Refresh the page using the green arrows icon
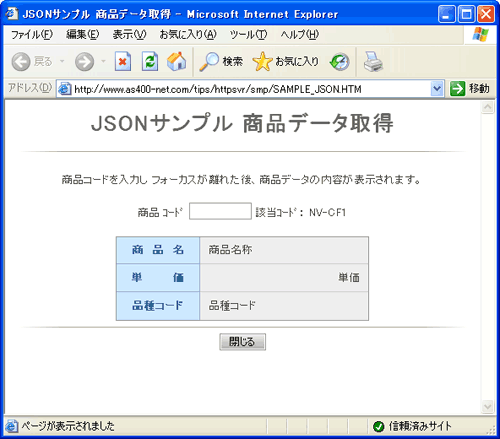500x439 pixels. (150, 61)
